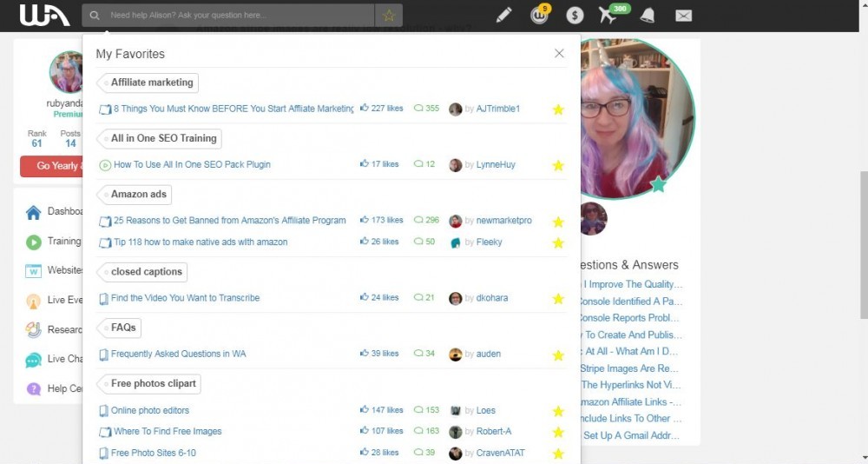Visit dkohara author profile
Screen dimensions: 868x464
491,298
